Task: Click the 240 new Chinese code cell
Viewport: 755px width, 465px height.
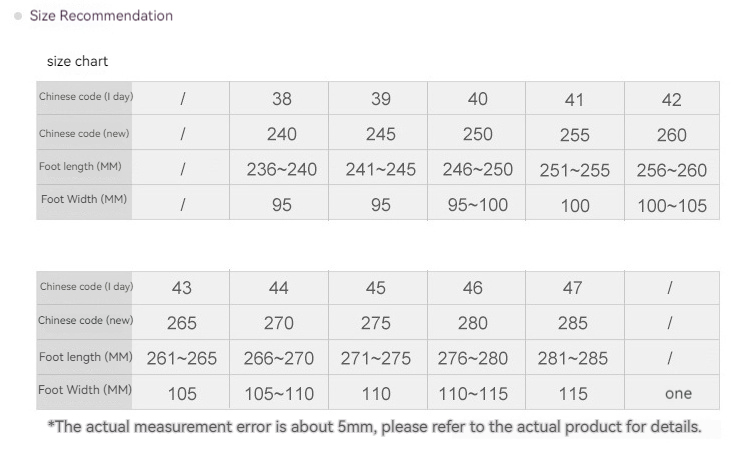Action: click(282, 134)
